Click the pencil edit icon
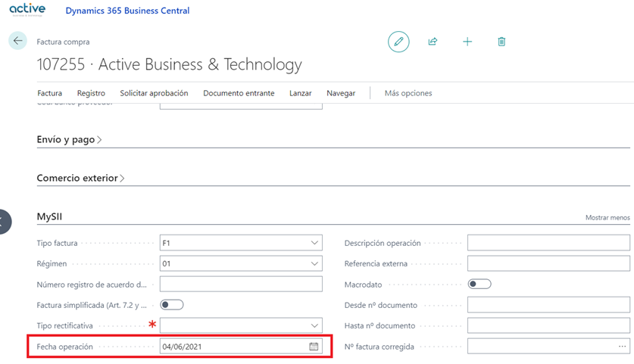The width and height of the screenshot is (634, 364). [398, 42]
